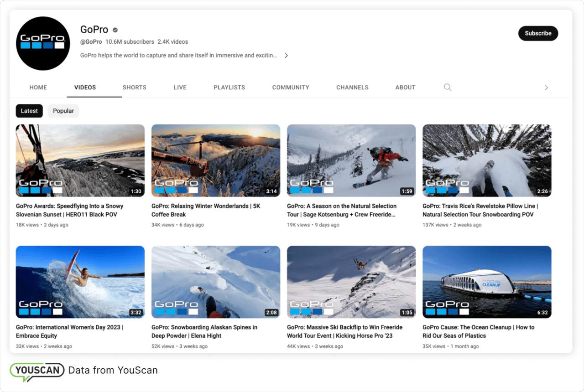Viewport: 584px width, 392px height.
Task: Switch to the Home tab
Action: click(38, 88)
